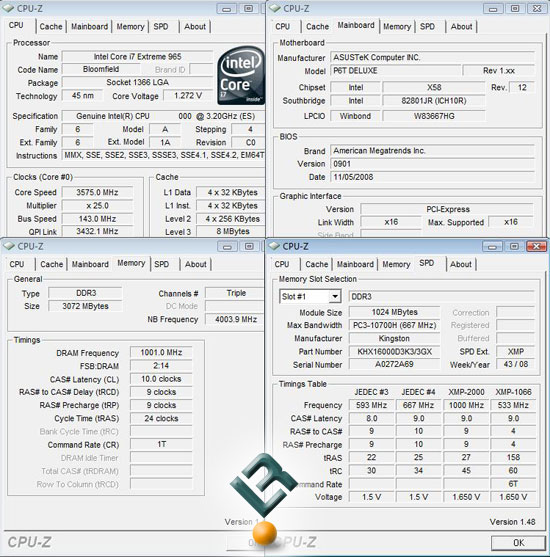Go to Cache tab in bottom-right SPD window
The height and width of the screenshot is (557, 550).
point(317,264)
